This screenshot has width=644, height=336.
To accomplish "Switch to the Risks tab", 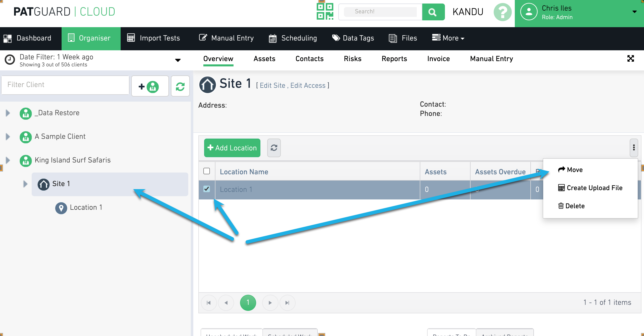I will point(352,59).
